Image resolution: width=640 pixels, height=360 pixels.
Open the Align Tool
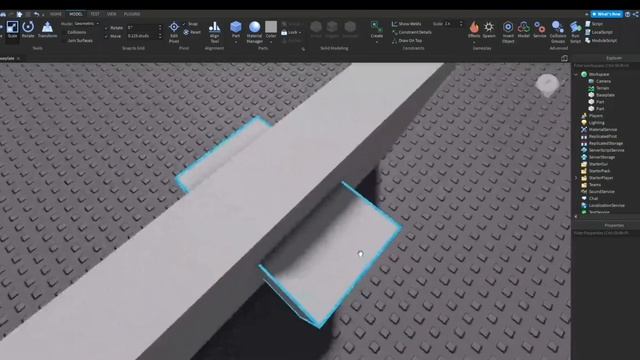(x=214, y=32)
